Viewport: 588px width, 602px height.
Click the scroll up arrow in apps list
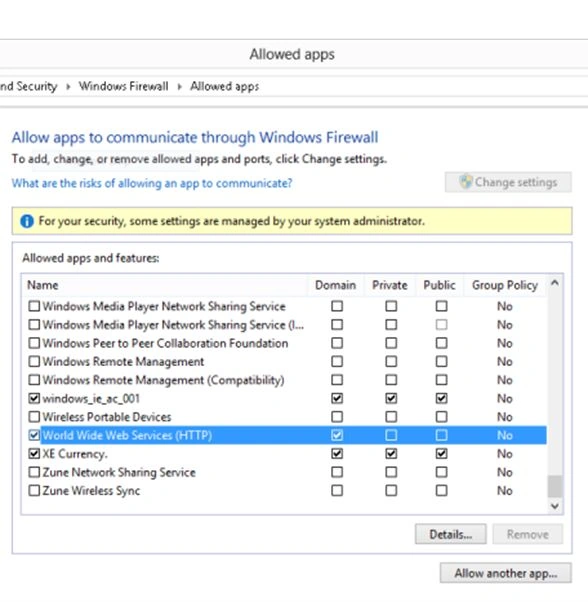[x=555, y=283]
